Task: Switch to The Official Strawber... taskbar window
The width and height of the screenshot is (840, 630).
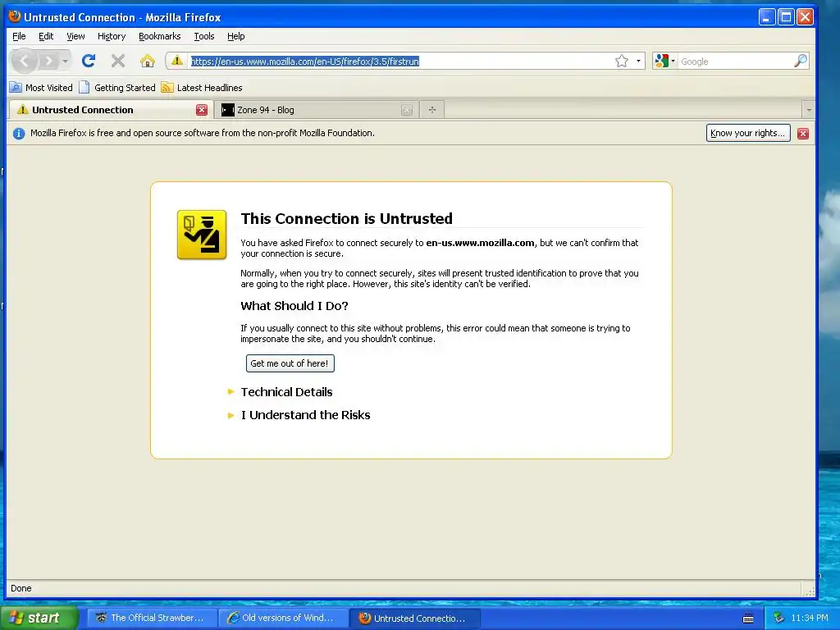Action: (x=152, y=618)
